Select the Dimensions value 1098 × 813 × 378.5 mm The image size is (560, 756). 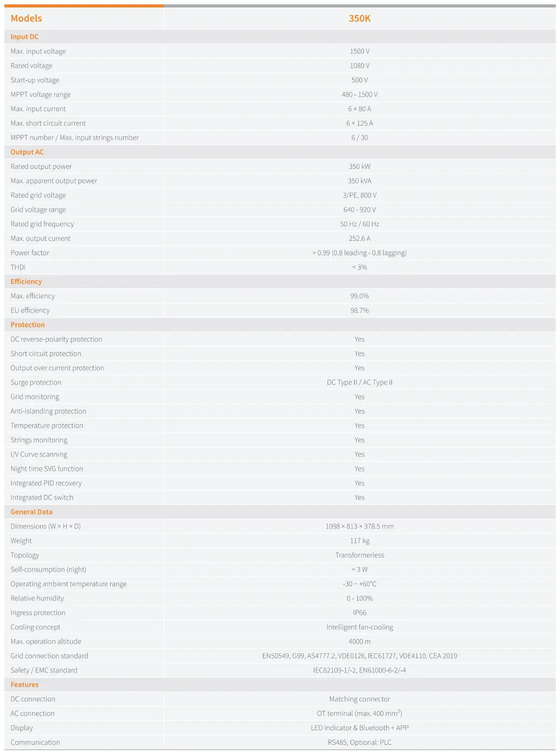(359, 526)
